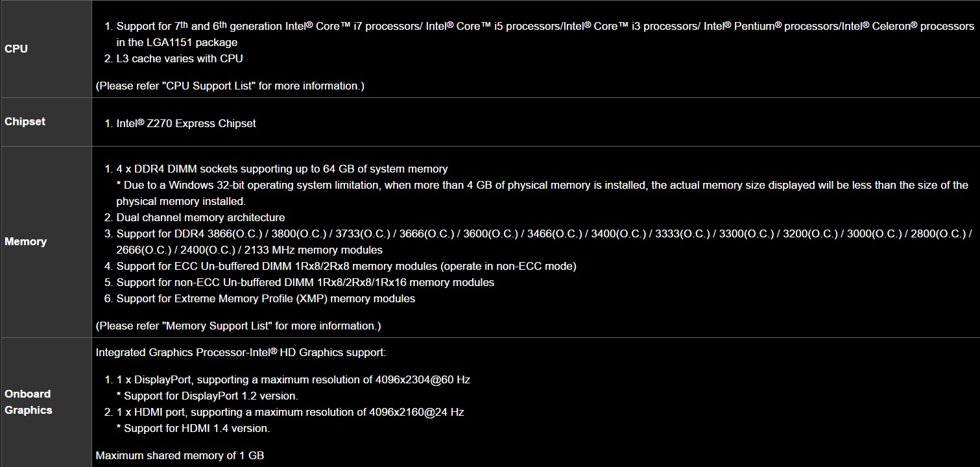Image resolution: width=980 pixels, height=467 pixels.
Task: Click the Intel Z270 Express Chipset entry
Action: [186, 123]
